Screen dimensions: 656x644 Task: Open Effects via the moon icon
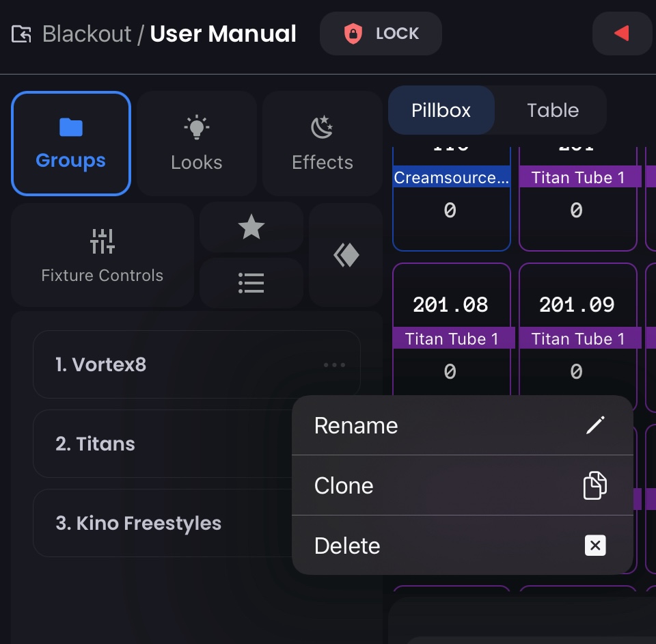point(322,126)
